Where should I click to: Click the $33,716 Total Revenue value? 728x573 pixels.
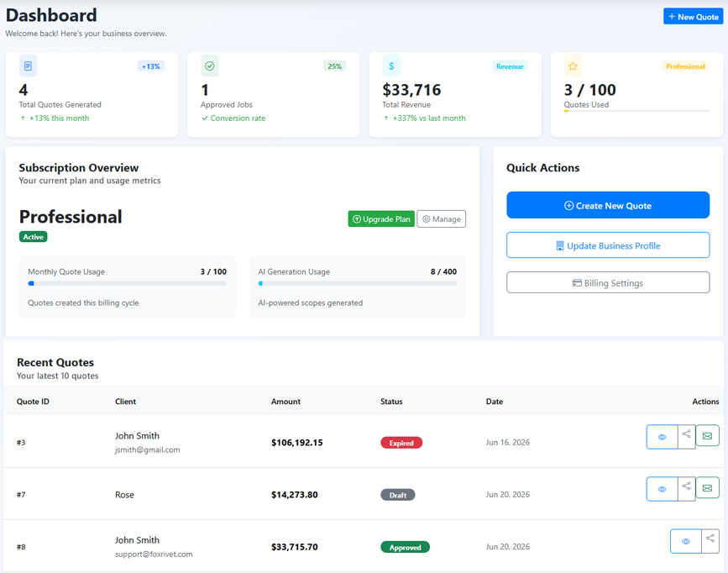(411, 90)
